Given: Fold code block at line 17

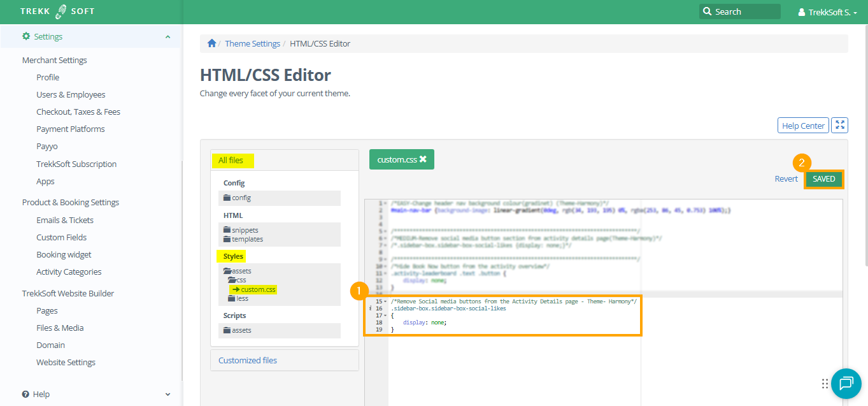Looking at the screenshot, I should click(x=386, y=315).
